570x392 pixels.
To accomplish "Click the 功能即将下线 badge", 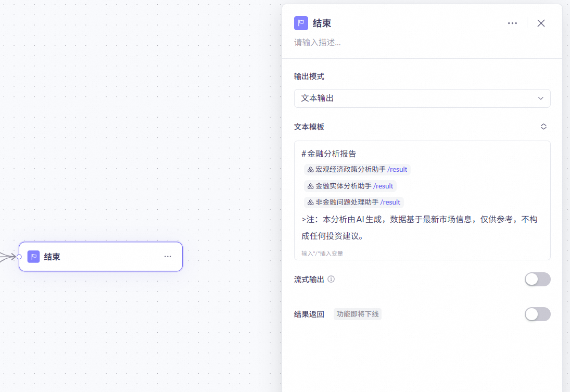I will coord(357,314).
